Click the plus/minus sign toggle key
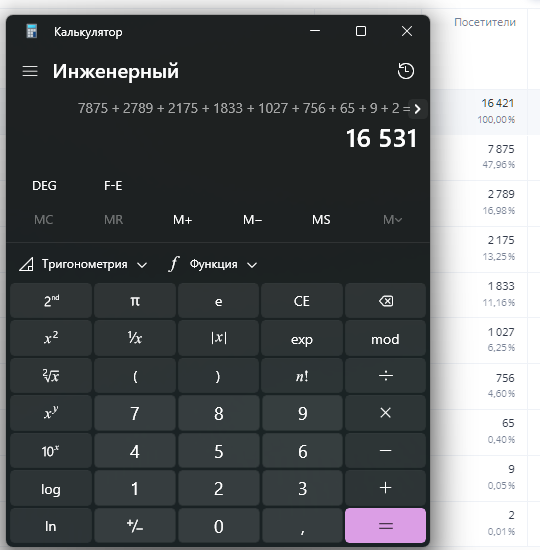540x550 pixels. coord(135,525)
